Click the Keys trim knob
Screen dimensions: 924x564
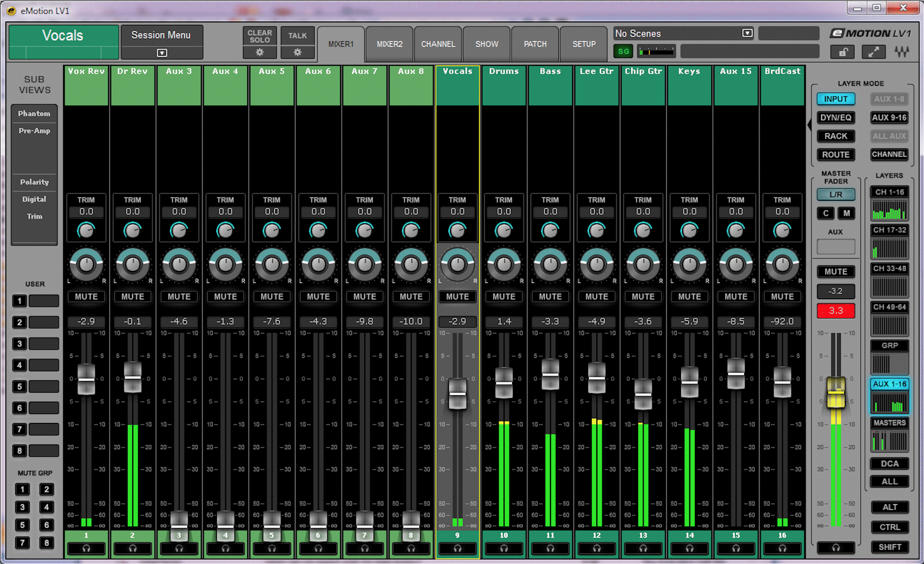pos(689,230)
